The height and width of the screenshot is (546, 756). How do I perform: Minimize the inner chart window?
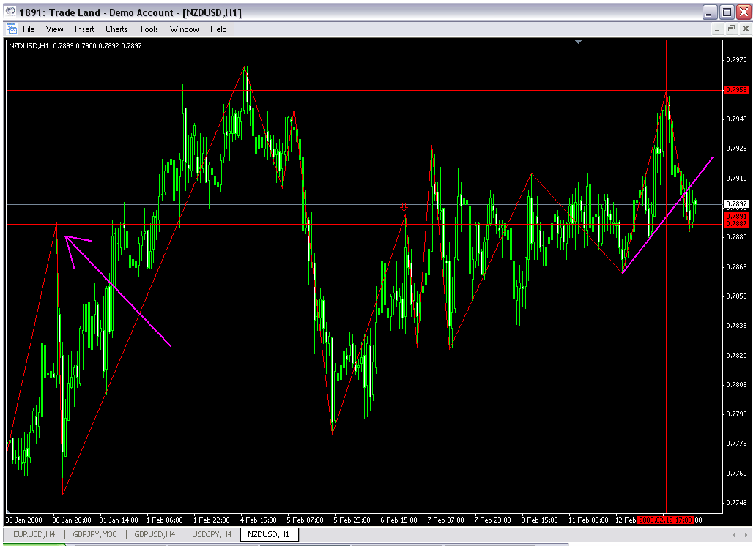click(716, 29)
